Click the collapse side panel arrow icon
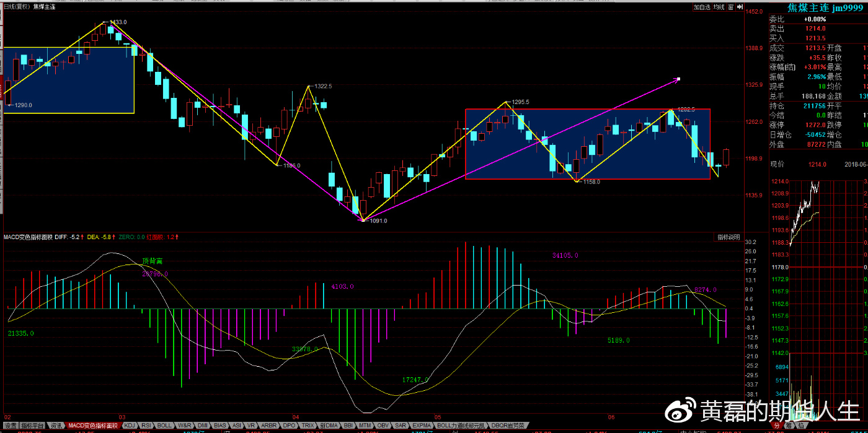 [740, 7]
